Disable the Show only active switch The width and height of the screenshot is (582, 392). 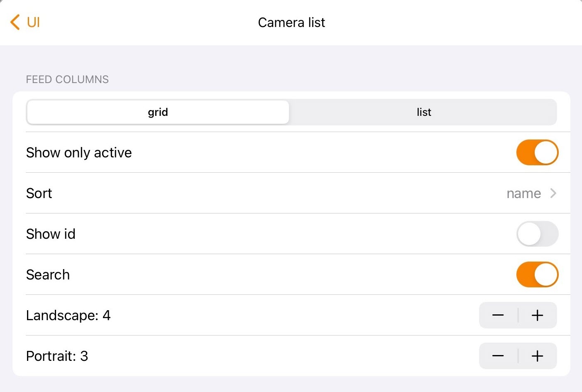(x=537, y=152)
